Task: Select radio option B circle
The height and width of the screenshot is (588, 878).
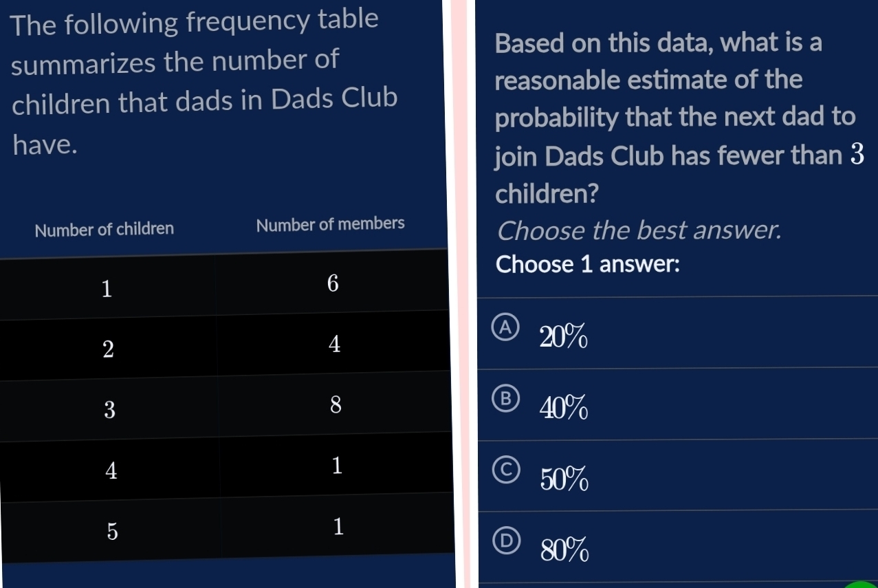Action: (x=505, y=399)
